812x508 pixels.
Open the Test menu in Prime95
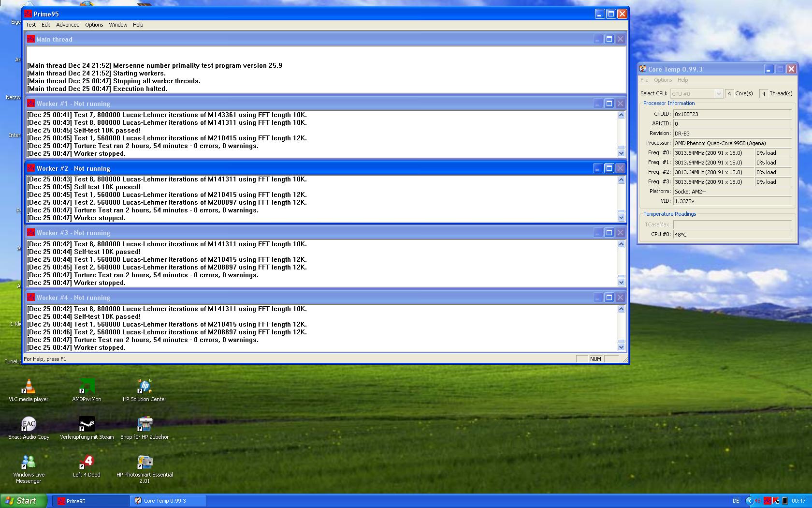coord(30,25)
